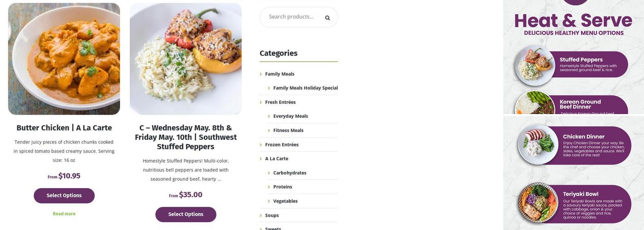Open the Vegetables subcategory

[285, 201]
